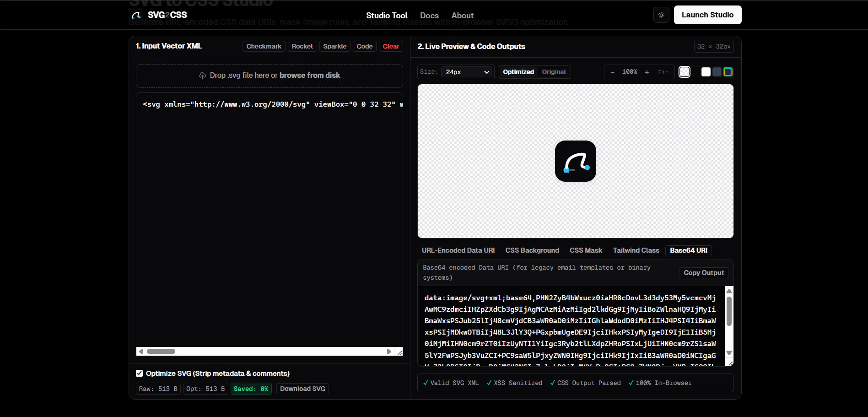Click Saved: 0% badge
This screenshot has width=868, height=417.
pos(251,389)
